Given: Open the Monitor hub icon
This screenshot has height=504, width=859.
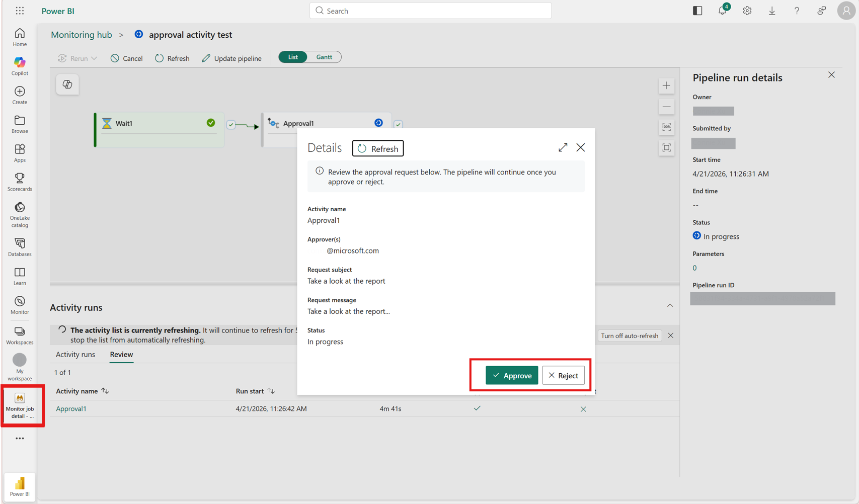Looking at the screenshot, I should pos(20,305).
